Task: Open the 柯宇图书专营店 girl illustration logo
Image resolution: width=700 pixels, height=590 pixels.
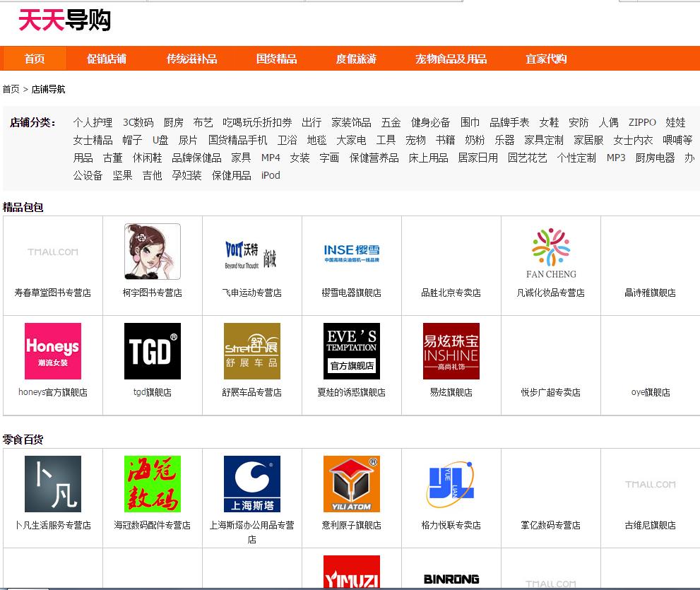Action: tap(153, 252)
